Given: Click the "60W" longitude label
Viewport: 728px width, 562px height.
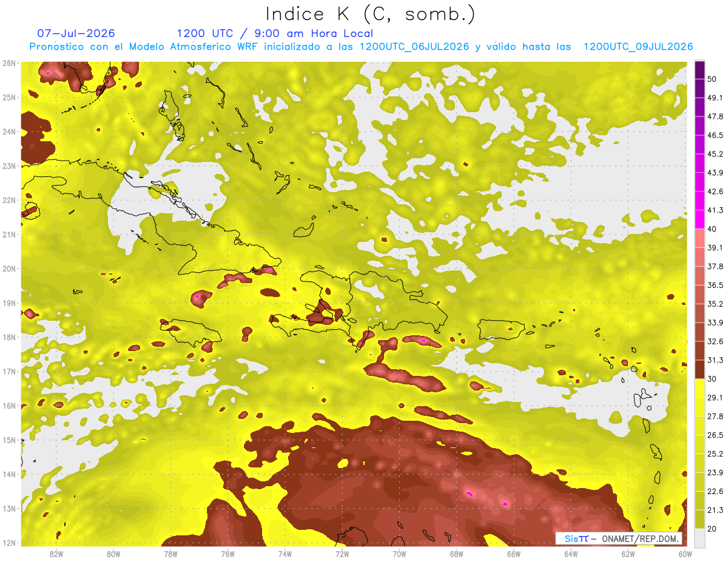Looking at the screenshot, I should tap(685, 554).
